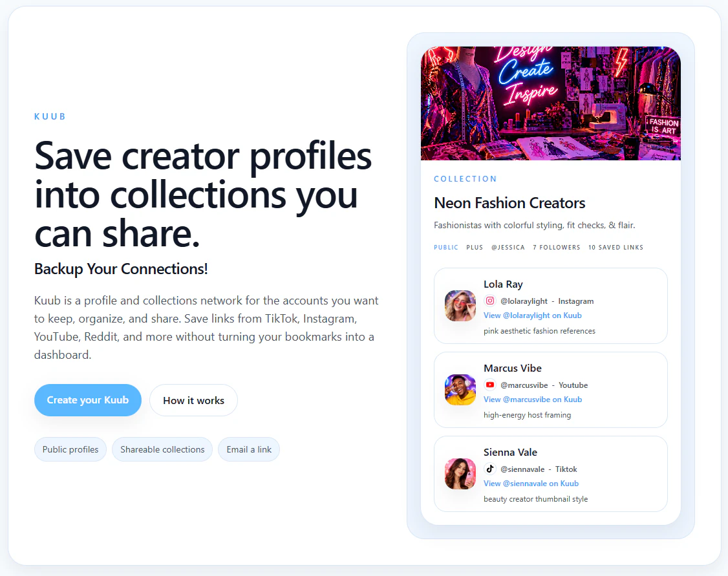The image size is (728, 576).
Task: Open the How it works page
Action: pos(193,400)
